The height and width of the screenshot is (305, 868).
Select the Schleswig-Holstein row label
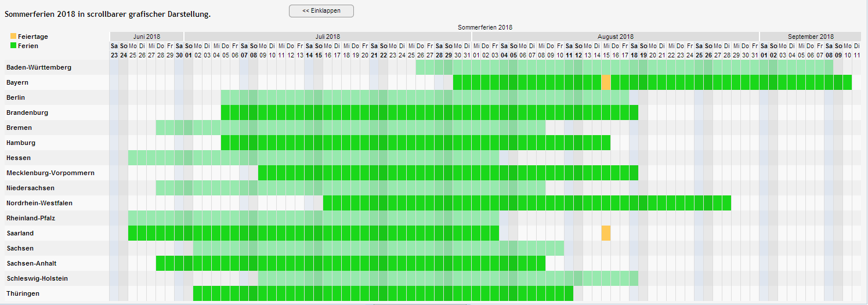[37, 278]
